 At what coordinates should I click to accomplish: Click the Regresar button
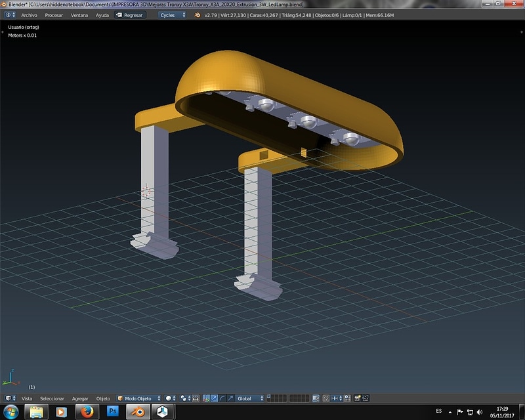coord(130,15)
